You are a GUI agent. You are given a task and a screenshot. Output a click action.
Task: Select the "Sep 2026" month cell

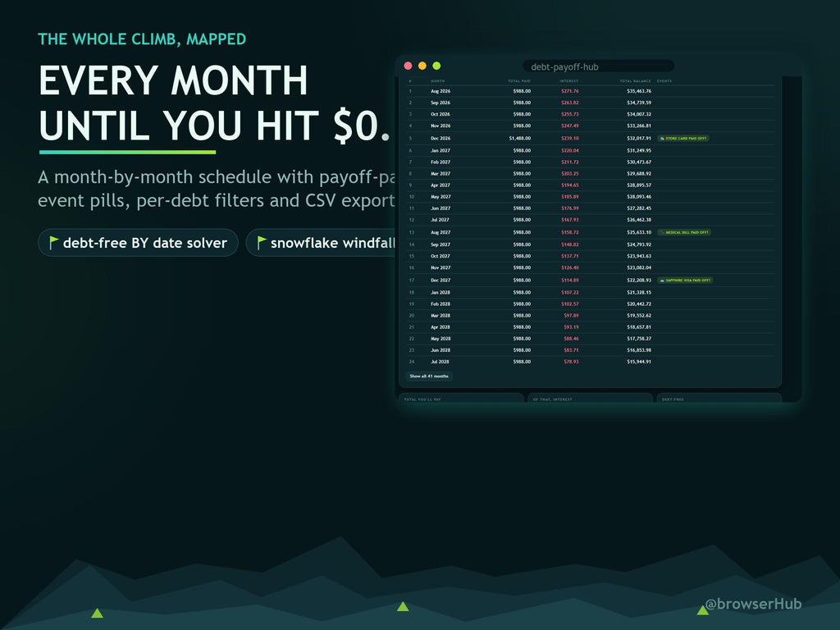pyautogui.click(x=441, y=103)
